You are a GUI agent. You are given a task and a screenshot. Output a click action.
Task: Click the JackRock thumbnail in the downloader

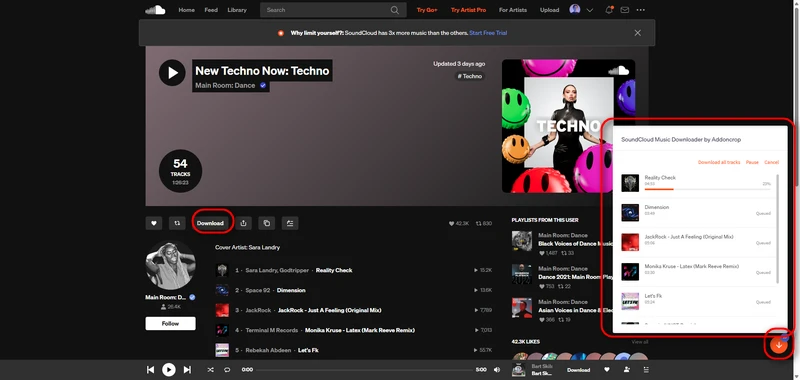630,242
